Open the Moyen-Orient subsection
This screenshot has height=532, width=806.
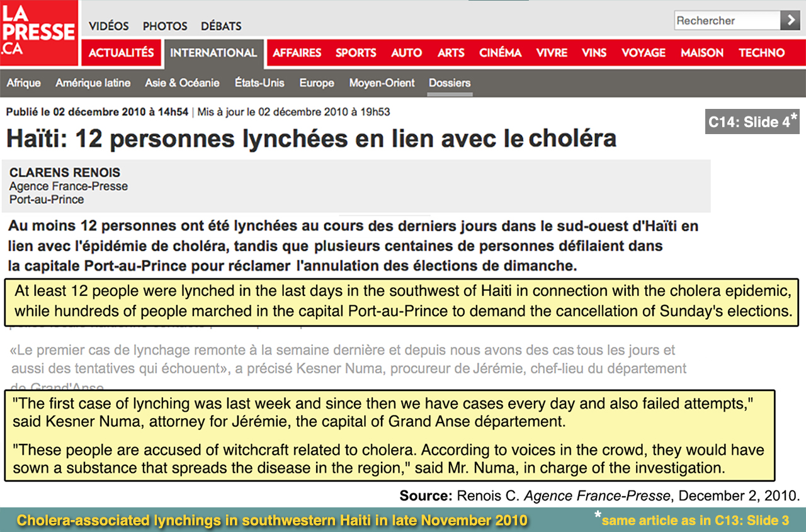[x=382, y=83]
